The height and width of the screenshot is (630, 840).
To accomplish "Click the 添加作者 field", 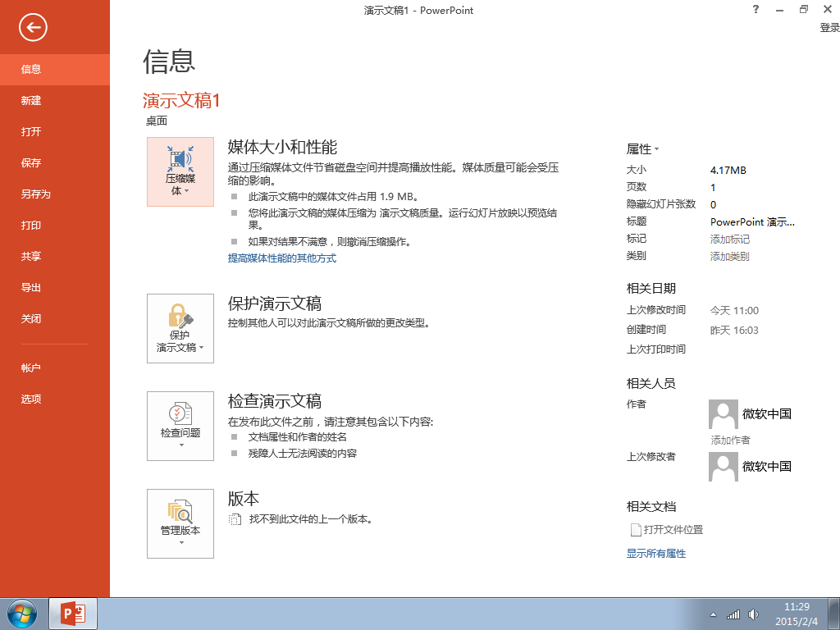I will pos(730,440).
